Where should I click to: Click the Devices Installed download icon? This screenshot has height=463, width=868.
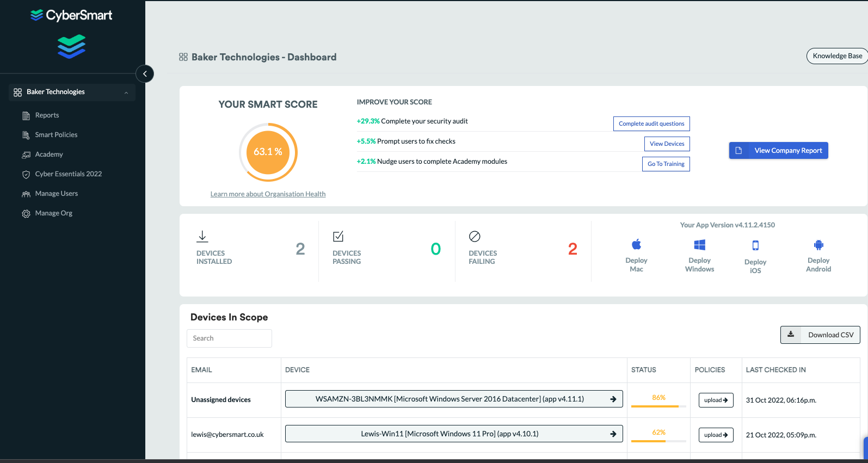point(202,236)
